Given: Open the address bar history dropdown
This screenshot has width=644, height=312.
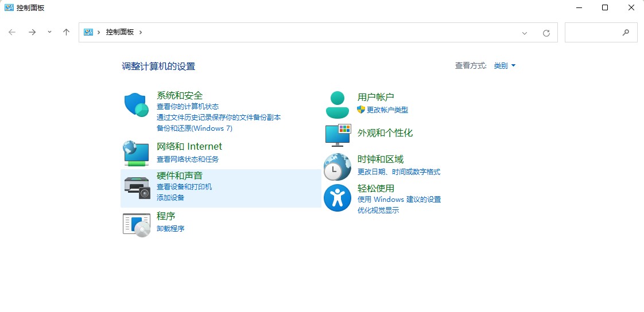Looking at the screenshot, I should [x=524, y=33].
